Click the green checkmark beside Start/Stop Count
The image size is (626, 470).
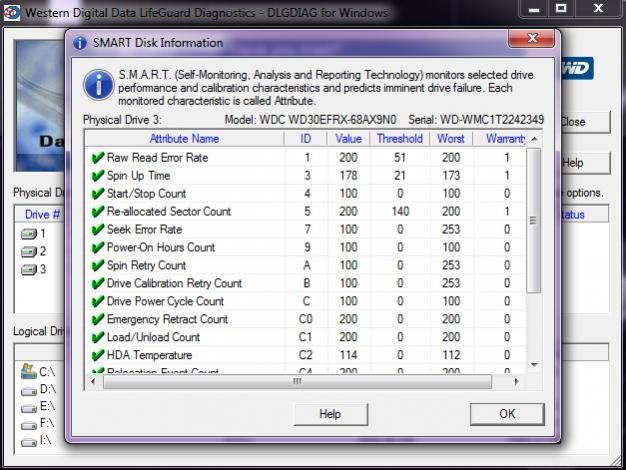[x=98, y=194]
